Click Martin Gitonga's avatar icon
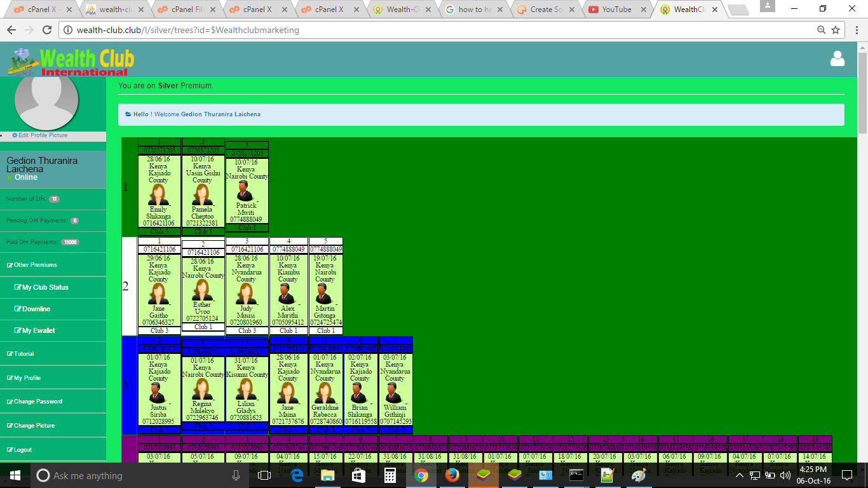The width and height of the screenshot is (868, 488). click(323, 294)
